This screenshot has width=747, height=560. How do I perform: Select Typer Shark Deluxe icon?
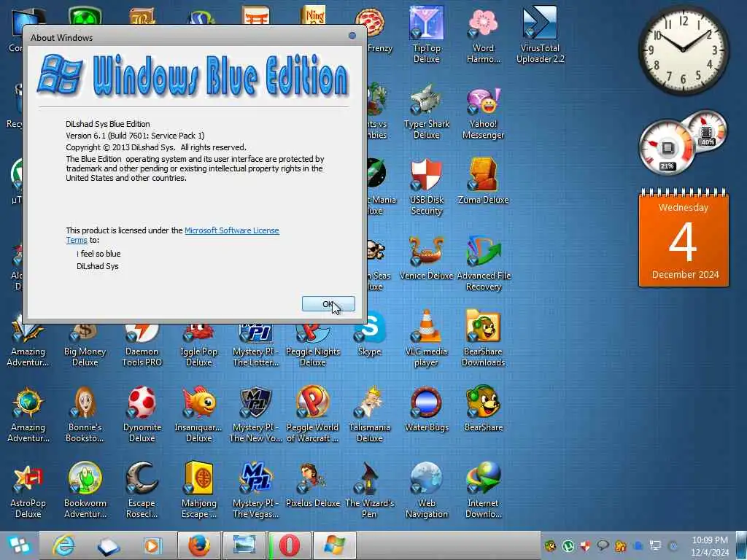[x=426, y=112]
